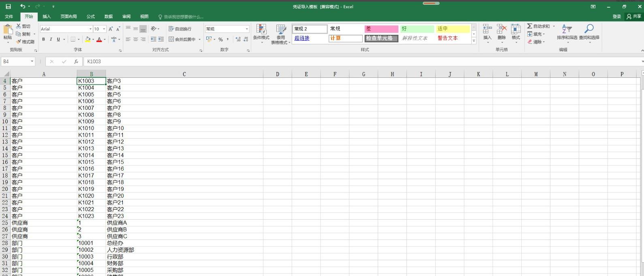Screen dimensions: 644x276
Task: Open fill color dropdown arrow
Action: click(x=93, y=40)
